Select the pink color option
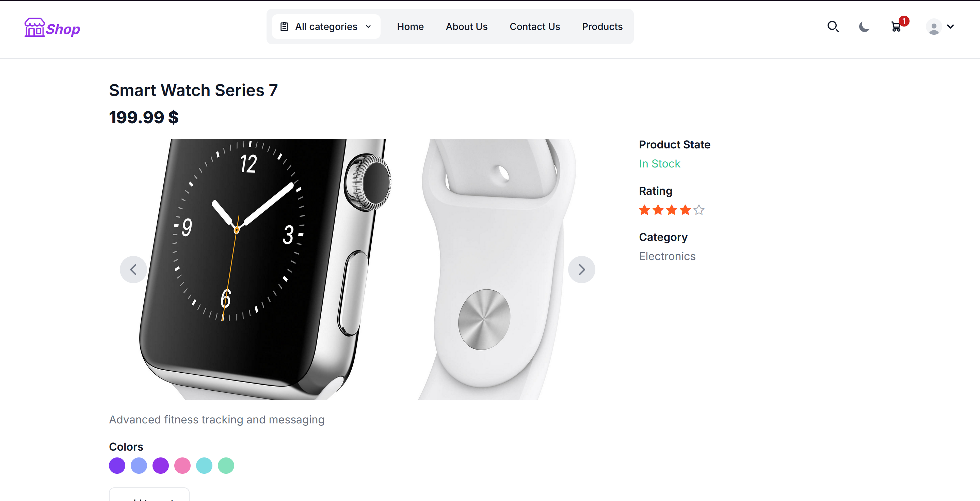This screenshot has height=501, width=980. 182,466
